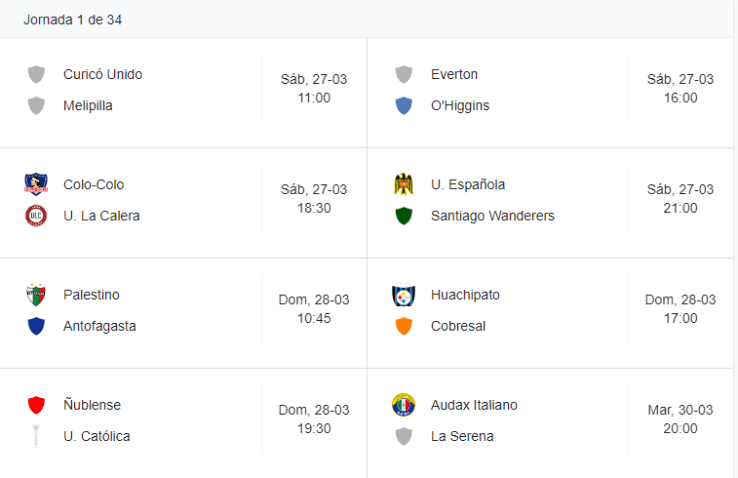Click the O'Higgins blue shield icon
This screenshot has height=478, width=738.
point(404,105)
